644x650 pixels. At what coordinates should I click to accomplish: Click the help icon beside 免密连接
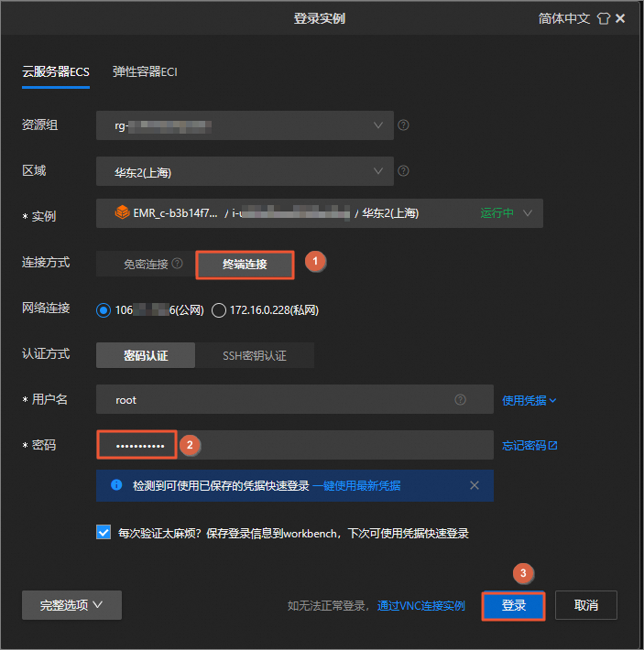(177, 264)
